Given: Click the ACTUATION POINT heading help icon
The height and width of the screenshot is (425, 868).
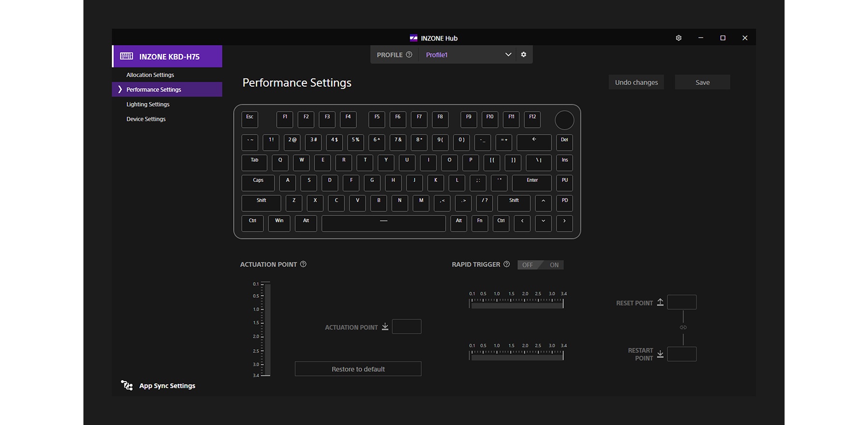Looking at the screenshot, I should [303, 264].
